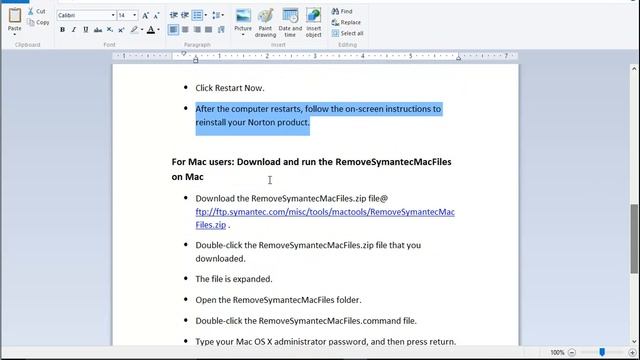Screen dimensions: 640x360
Task: Toggle Strikethrough formatting
Action: coord(98,29)
